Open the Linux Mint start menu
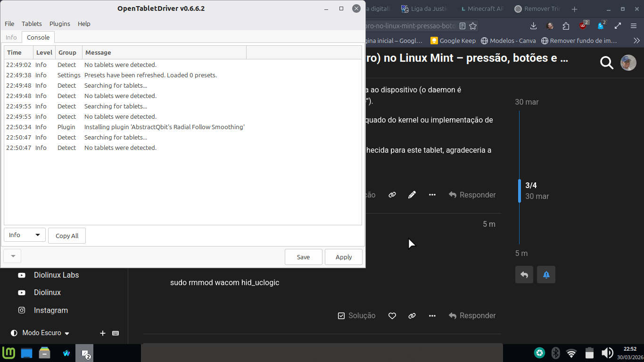 pyautogui.click(x=9, y=353)
